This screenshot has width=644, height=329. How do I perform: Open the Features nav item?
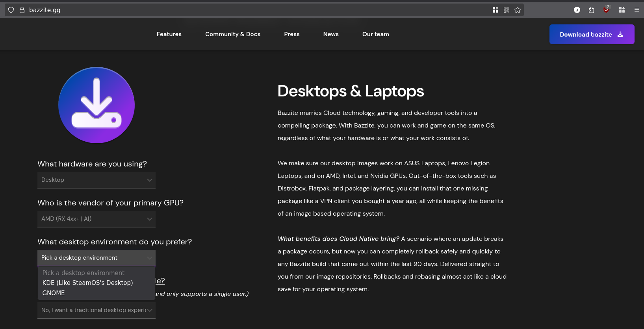pos(169,34)
